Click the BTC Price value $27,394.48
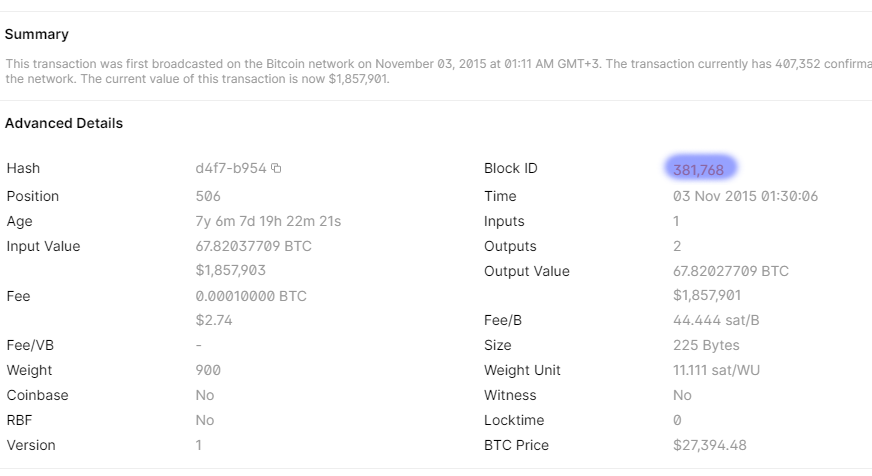872x476 pixels. [710, 445]
